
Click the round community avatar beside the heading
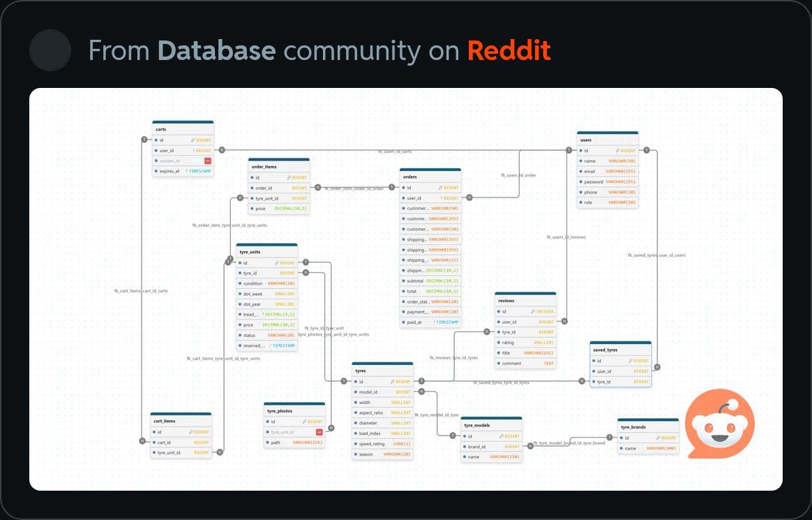click(50, 50)
